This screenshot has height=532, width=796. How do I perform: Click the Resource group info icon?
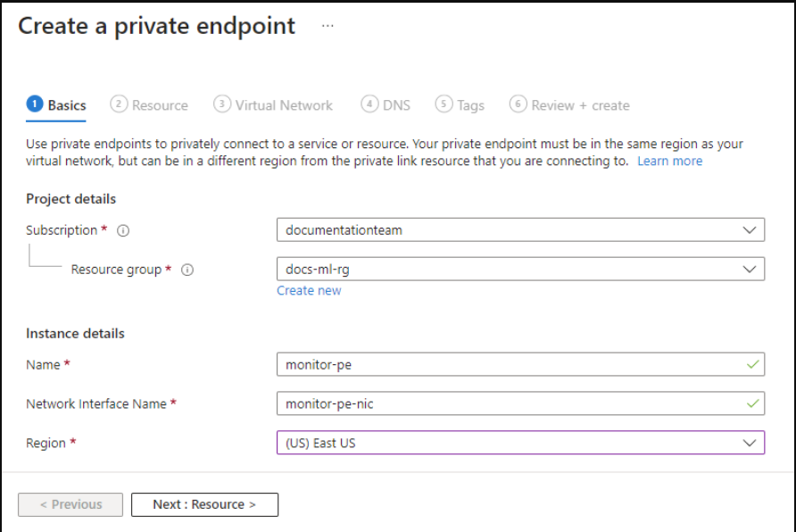tap(187, 270)
